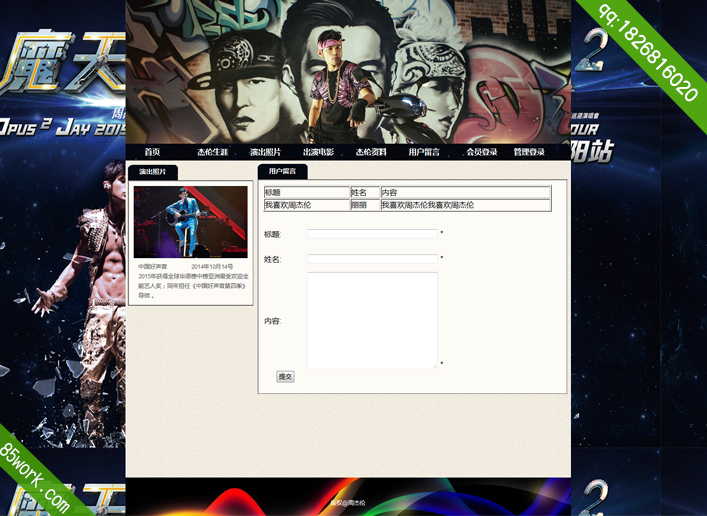Screen dimensions: 707x516
Task: Focus the 标题 input field
Action: [x=372, y=234]
